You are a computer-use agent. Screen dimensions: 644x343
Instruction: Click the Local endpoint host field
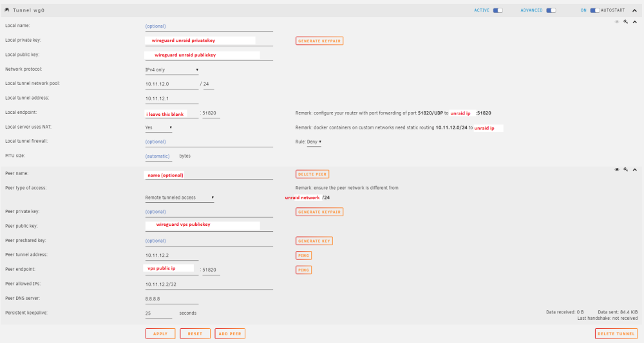click(172, 114)
